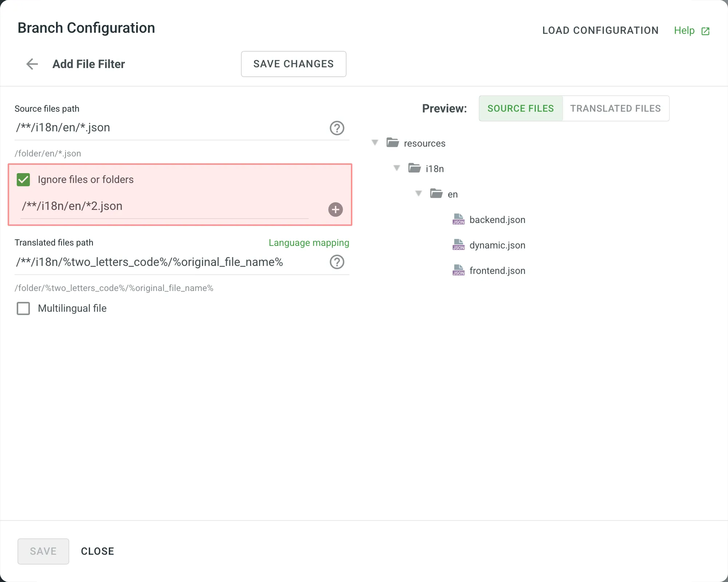Screen dimensions: 728x582
Task: Uncheck Ignore files or folders
Action: (23, 180)
